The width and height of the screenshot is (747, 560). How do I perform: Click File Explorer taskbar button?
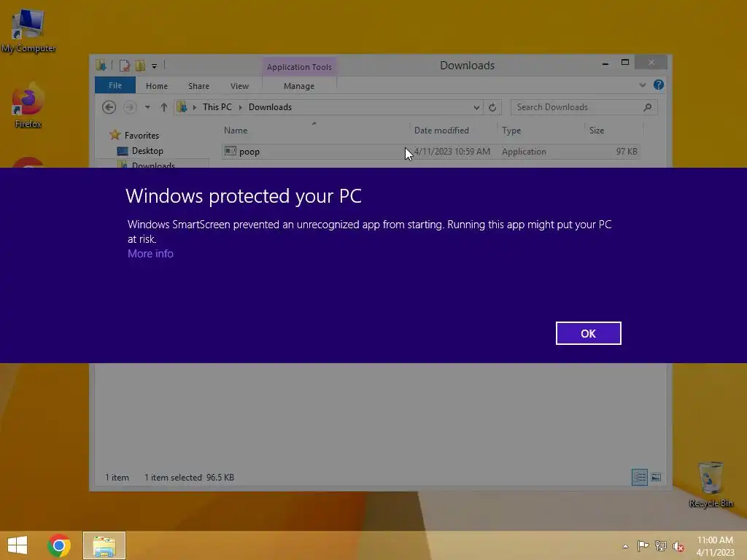(x=104, y=545)
